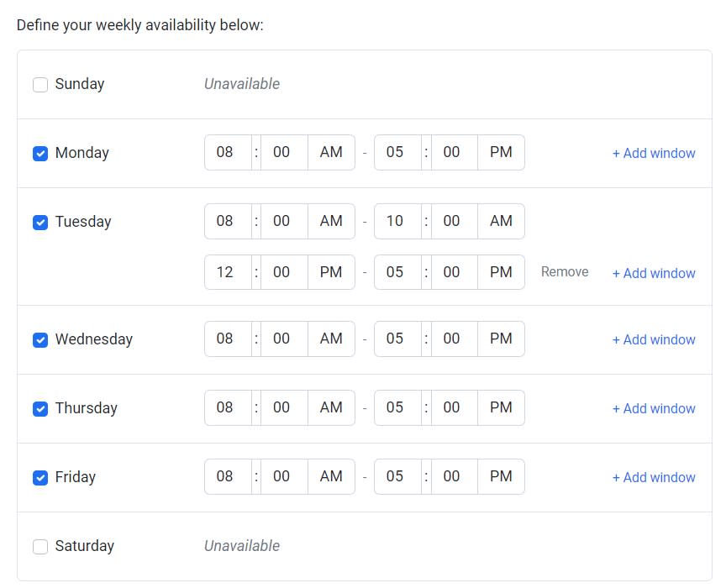Click the 'Define your weekly availability below:' heading
Viewport: 726px width, 588px height.
tap(139, 25)
